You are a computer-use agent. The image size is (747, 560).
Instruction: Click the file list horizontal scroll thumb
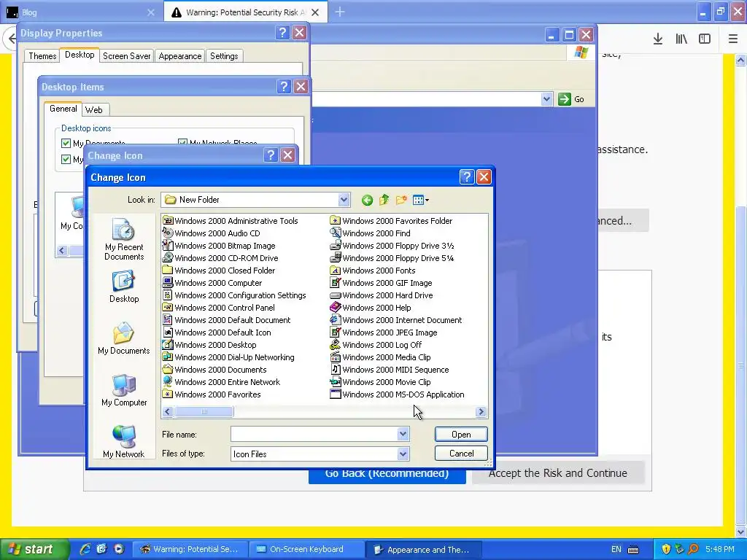(x=204, y=411)
